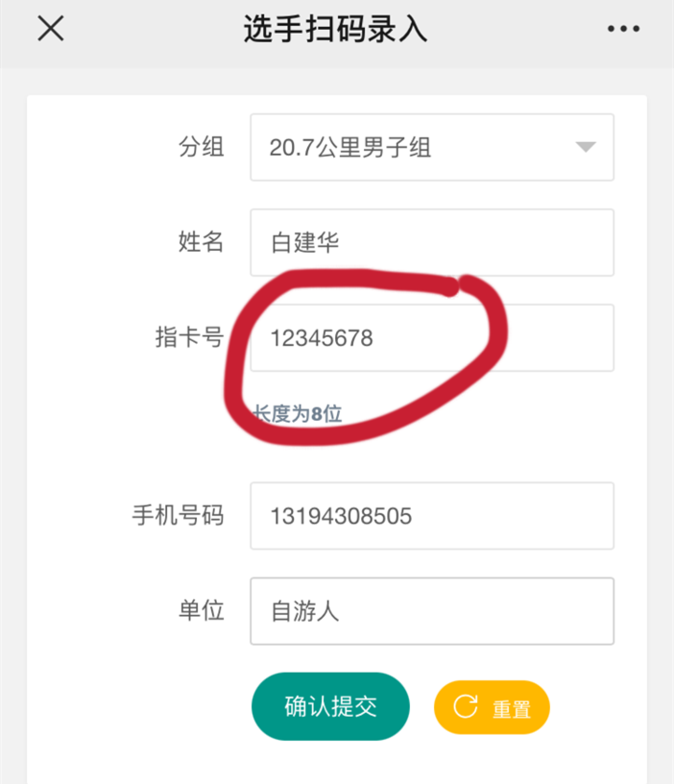This screenshot has width=674, height=784.
Task: Click the 指卡号 field showing 12345678
Action: [431, 338]
